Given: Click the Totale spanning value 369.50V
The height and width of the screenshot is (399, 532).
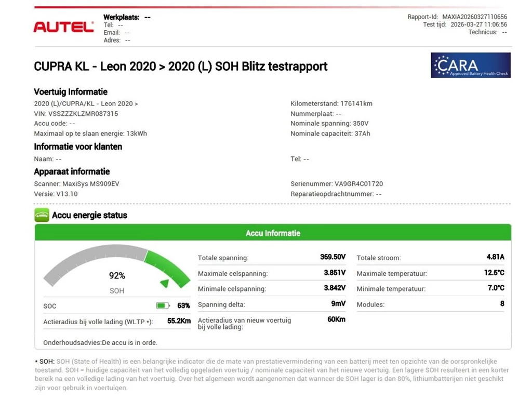Looking at the screenshot, I should click(332, 257).
